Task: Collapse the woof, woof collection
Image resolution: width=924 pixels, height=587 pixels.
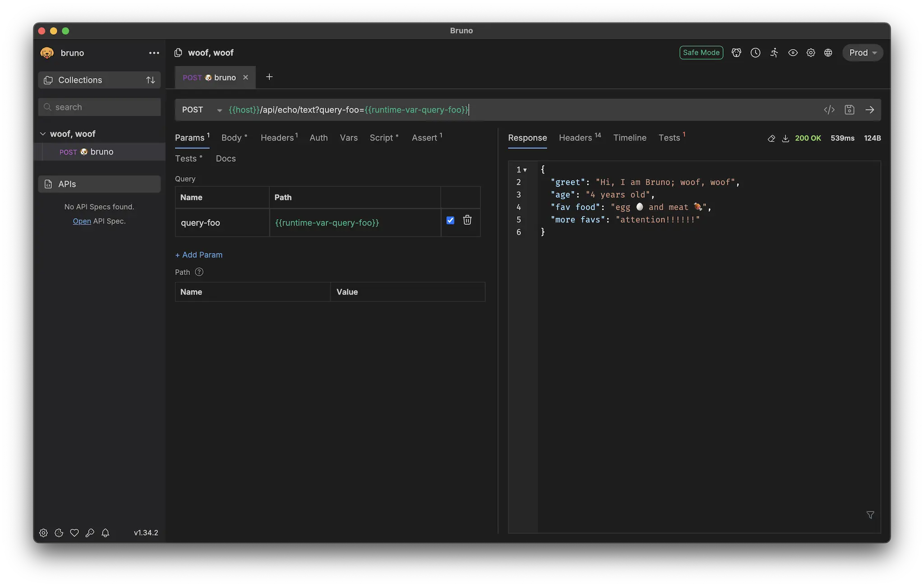Action: [x=43, y=134]
